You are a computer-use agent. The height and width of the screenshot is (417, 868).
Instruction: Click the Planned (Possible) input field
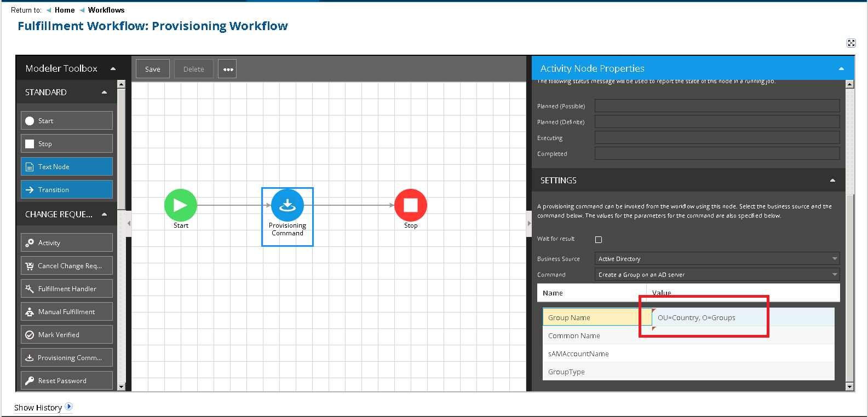point(716,106)
